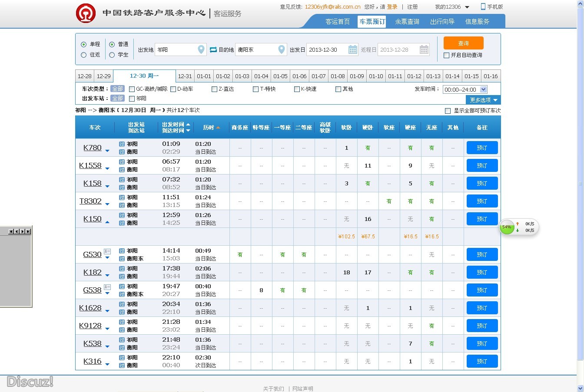Select 往返 round-trip radio button
This screenshot has width=584, height=392.
(84, 55)
